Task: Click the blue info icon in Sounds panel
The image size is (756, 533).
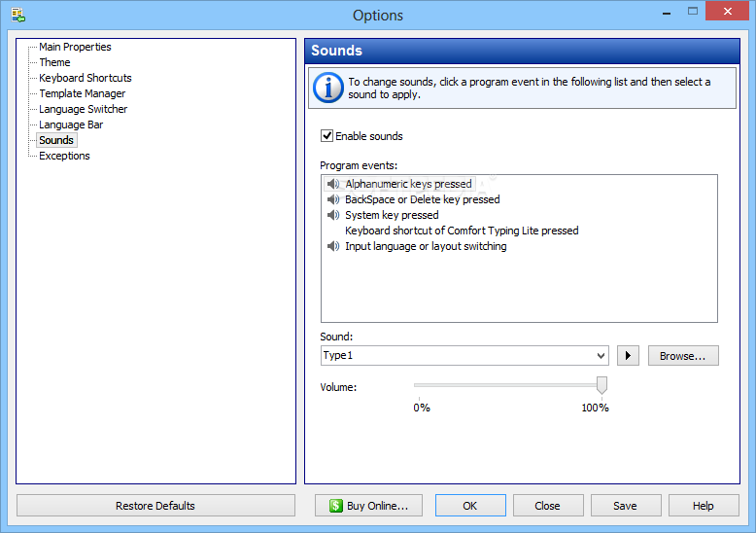Action: click(x=328, y=88)
